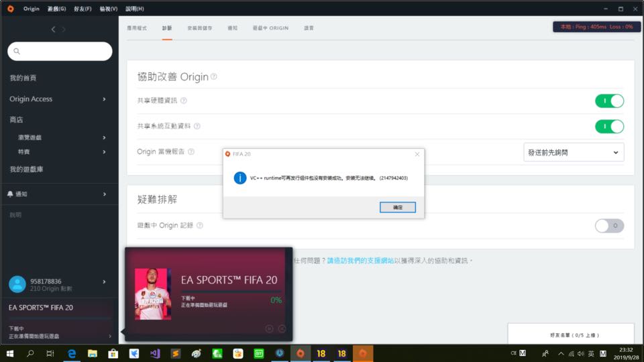This screenshot has height=362, width=644.
Task: Show hidden system tray icons
Action: [x=561, y=353]
